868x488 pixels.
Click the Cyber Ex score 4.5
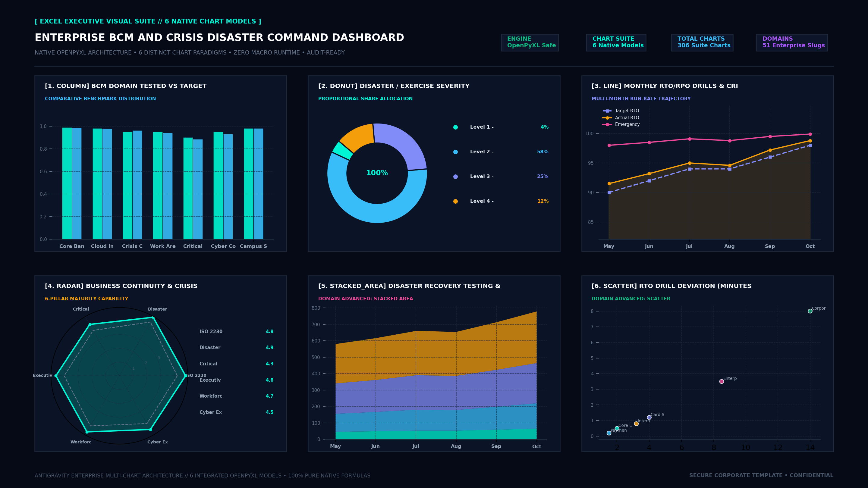(269, 413)
